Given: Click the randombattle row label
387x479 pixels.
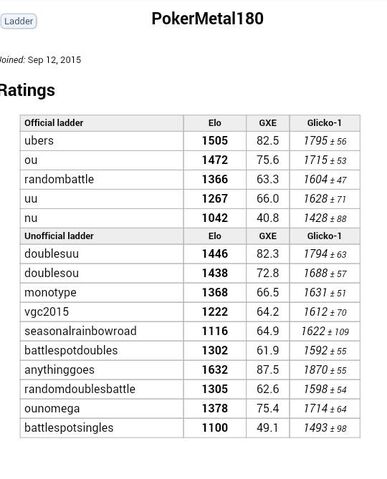Looking at the screenshot, I should (x=59, y=179).
